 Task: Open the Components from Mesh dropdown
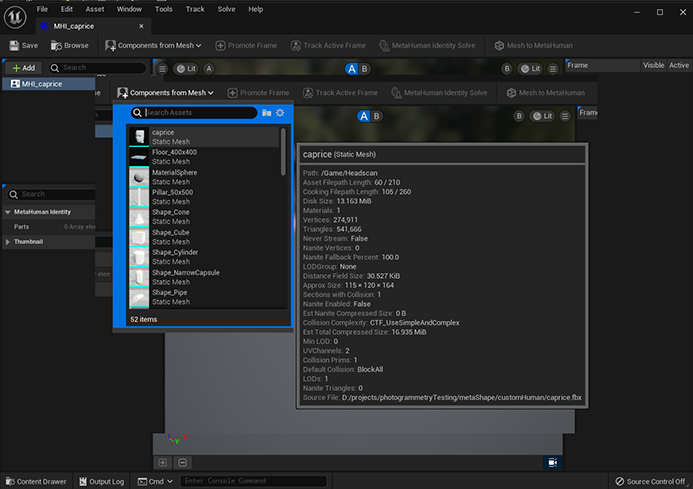(155, 45)
